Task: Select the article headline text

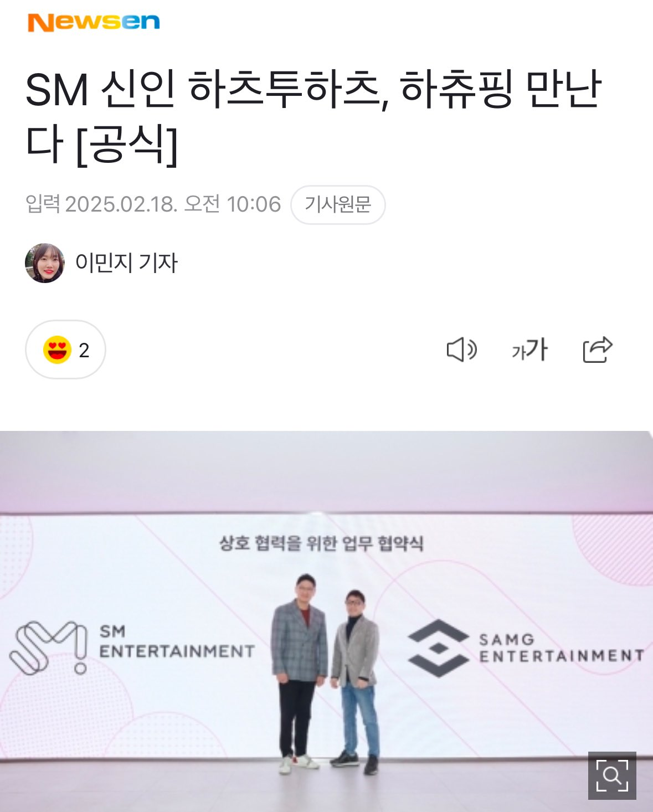Action: [x=313, y=117]
